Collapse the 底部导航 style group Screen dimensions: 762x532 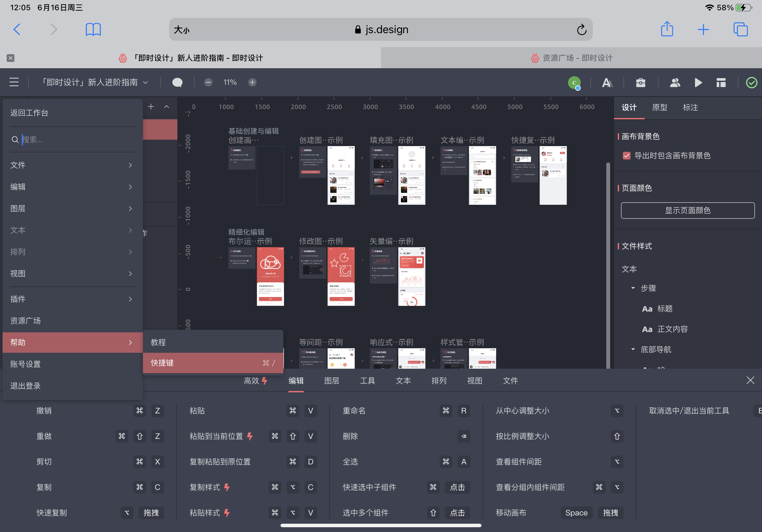633,349
